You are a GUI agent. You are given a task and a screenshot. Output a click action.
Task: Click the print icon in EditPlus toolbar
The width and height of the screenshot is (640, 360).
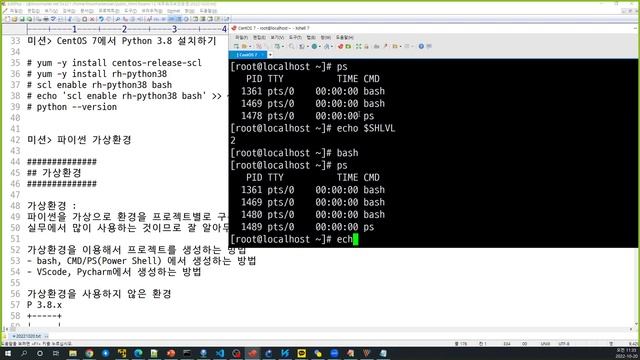point(46,19)
